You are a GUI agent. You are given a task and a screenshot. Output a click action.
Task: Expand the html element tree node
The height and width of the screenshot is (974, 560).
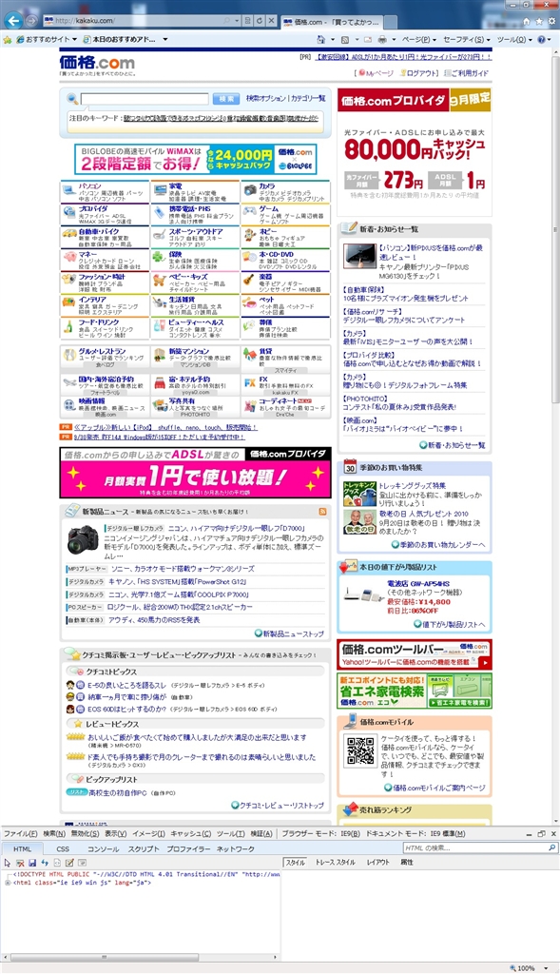[8, 883]
